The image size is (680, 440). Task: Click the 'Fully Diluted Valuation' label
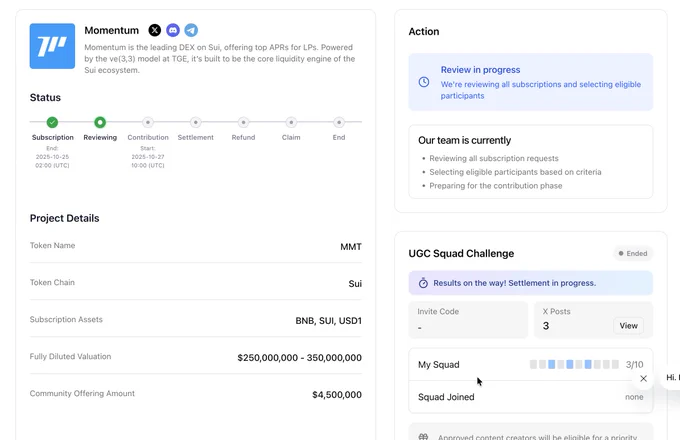(70, 356)
